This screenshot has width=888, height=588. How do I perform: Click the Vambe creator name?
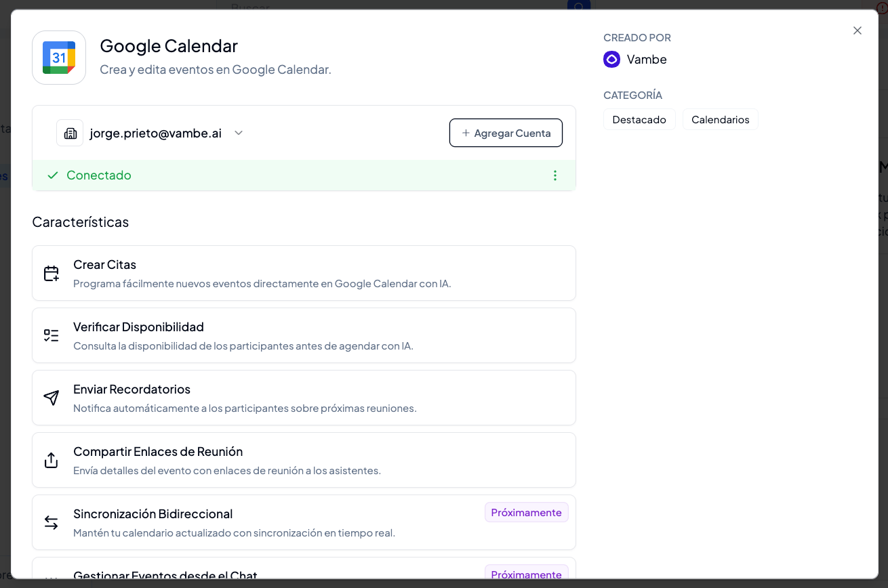pyautogui.click(x=647, y=60)
